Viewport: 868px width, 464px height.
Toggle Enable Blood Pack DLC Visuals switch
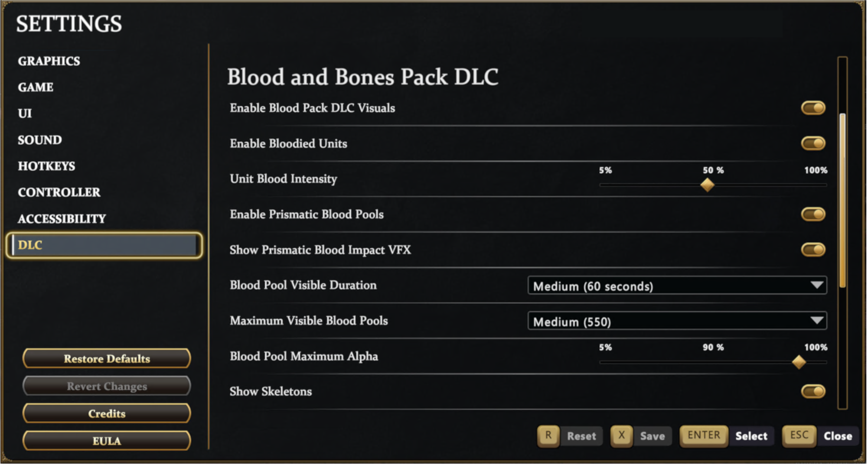point(813,108)
